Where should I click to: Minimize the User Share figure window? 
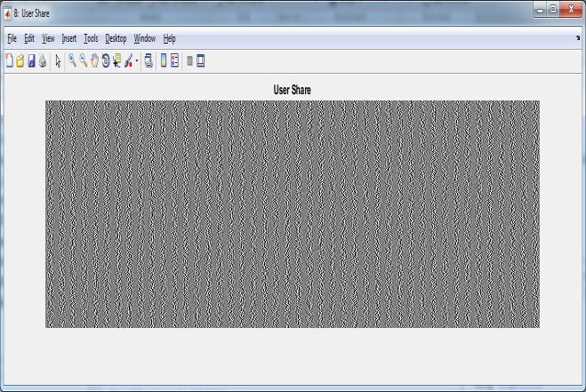click(541, 10)
